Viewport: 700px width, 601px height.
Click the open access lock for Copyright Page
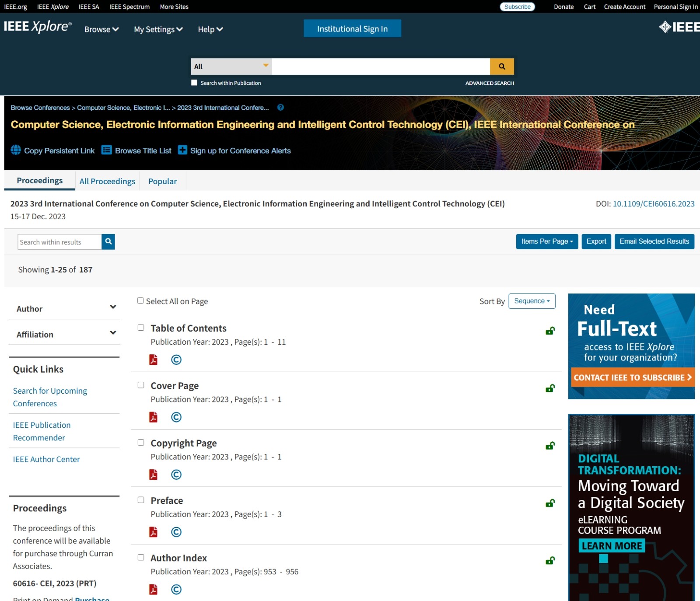pyautogui.click(x=550, y=446)
